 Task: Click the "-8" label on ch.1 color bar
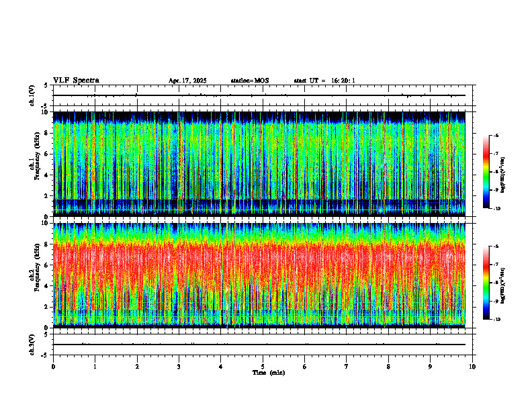point(496,172)
